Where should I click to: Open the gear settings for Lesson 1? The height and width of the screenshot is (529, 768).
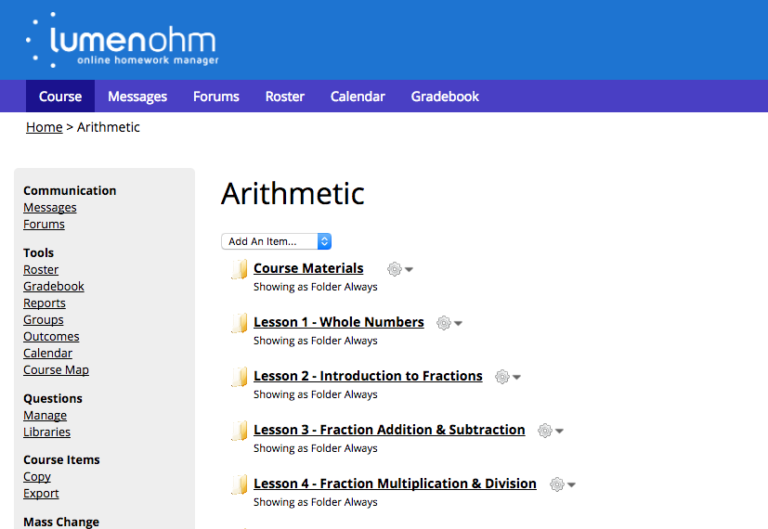point(443,323)
